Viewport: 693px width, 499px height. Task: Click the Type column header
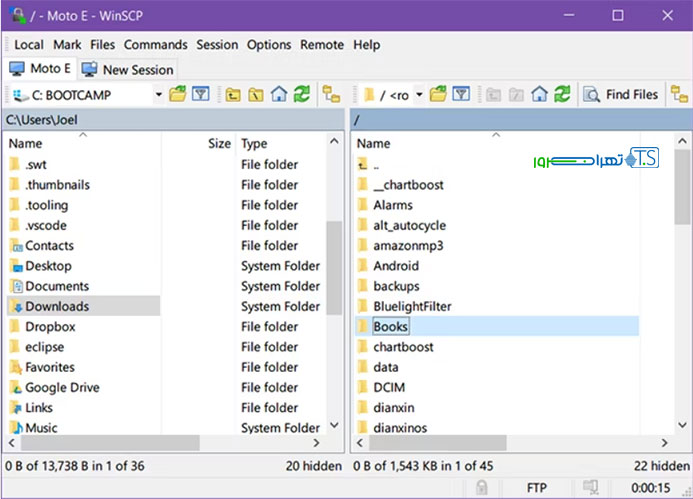click(x=255, y=144)
